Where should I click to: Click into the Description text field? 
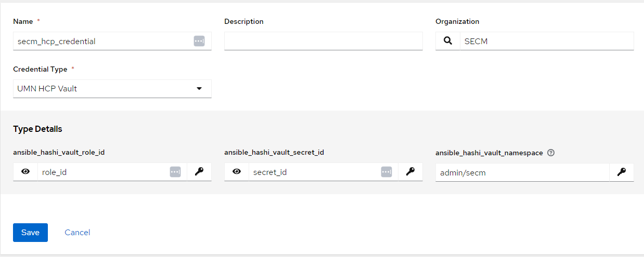click(x=323, y=42)
